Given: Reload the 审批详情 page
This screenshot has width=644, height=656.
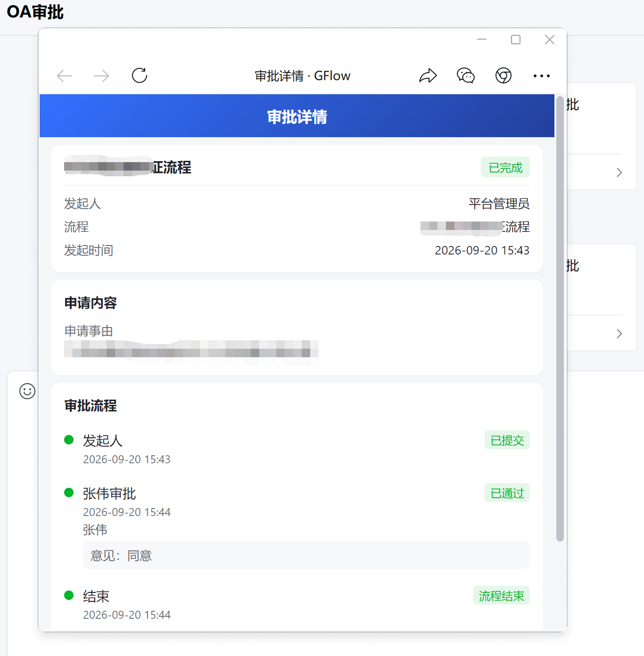Looking at the screenshot, I should point(140,75).
